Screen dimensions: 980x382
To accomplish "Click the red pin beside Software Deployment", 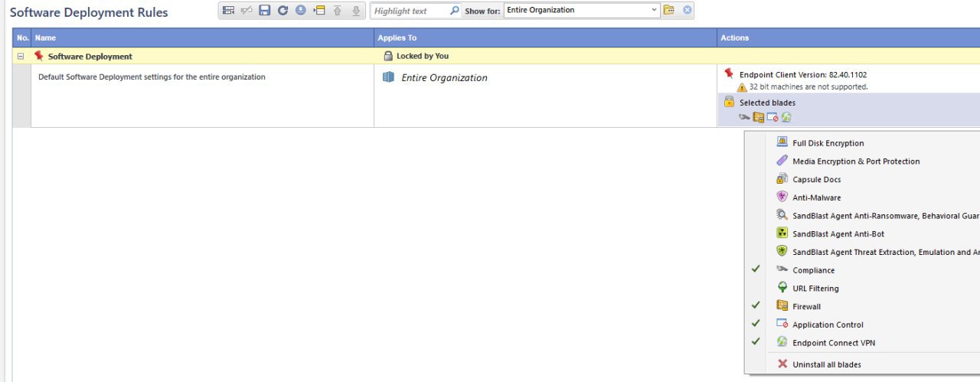I will [x=39, y=56].
